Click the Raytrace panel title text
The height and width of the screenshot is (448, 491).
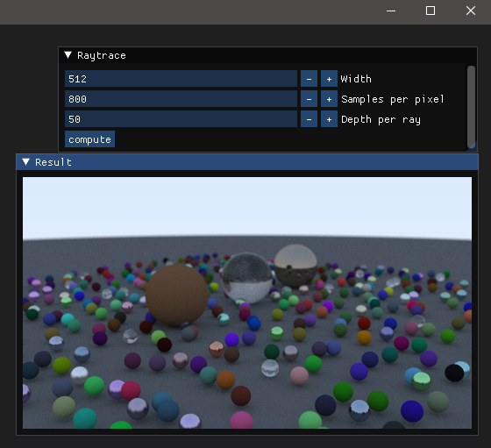click(x=102, y=55)
